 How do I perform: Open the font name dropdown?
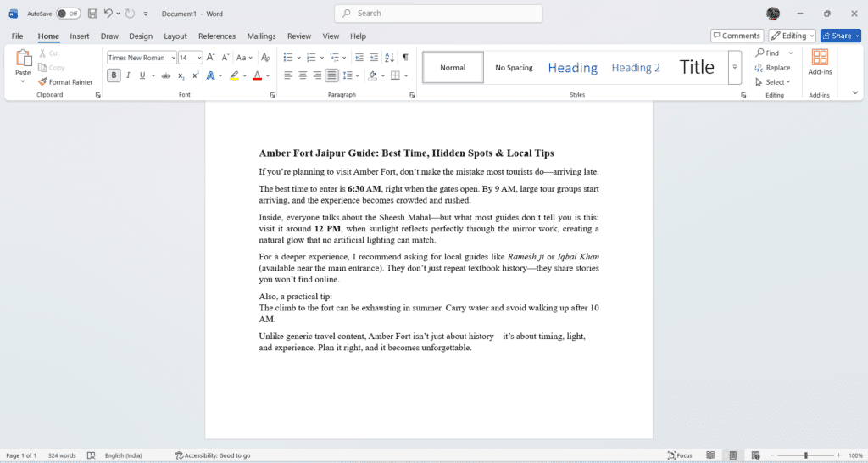(x=173, y=58)
